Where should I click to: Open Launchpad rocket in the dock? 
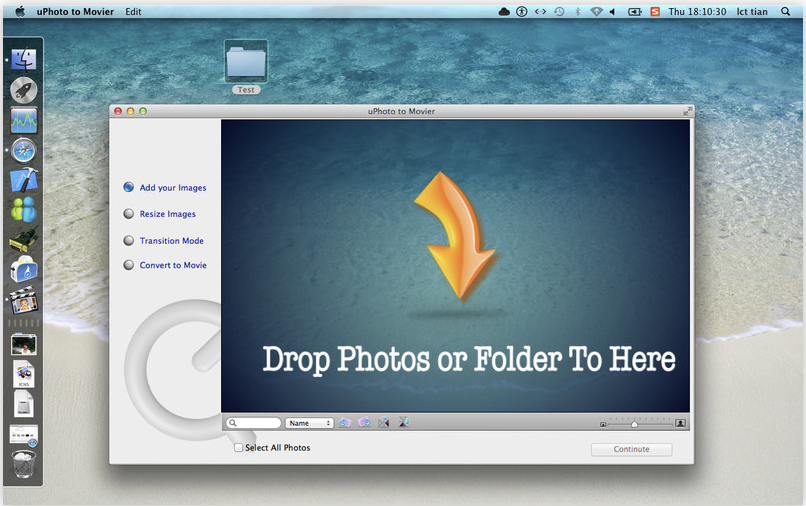pyautogui.click(x=24, y=90)
